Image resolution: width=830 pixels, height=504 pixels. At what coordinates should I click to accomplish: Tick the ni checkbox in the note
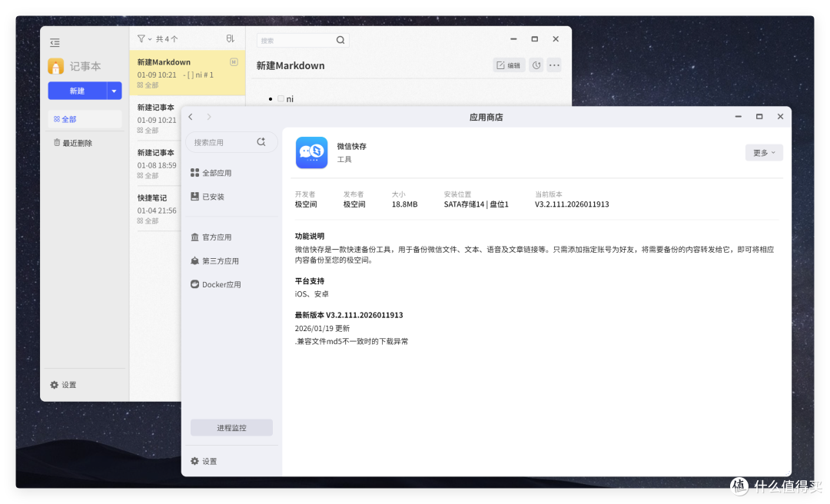tap(281, 98)
